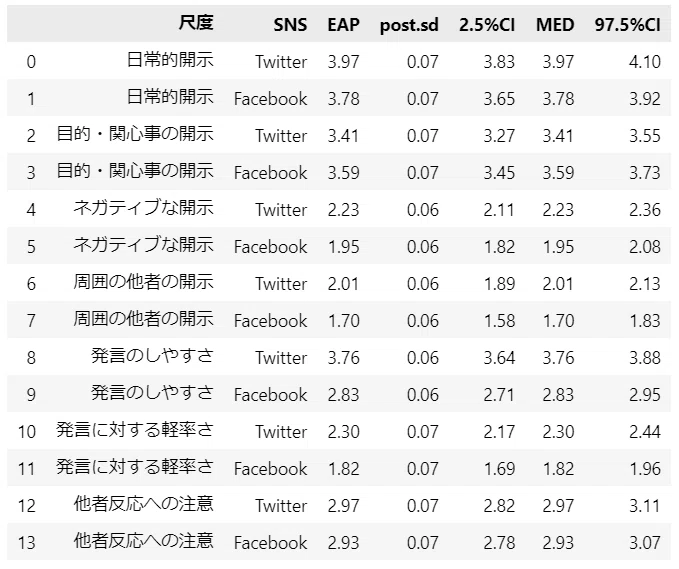Click EAP value 3.76 in row 8
The width and height of the screenshot is (679, 569).
pyautogui.click(x=343, y=358)
